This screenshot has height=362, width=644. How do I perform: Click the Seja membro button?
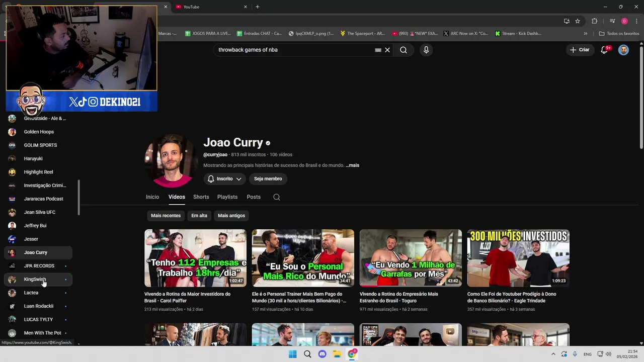(x=268, y=178)
